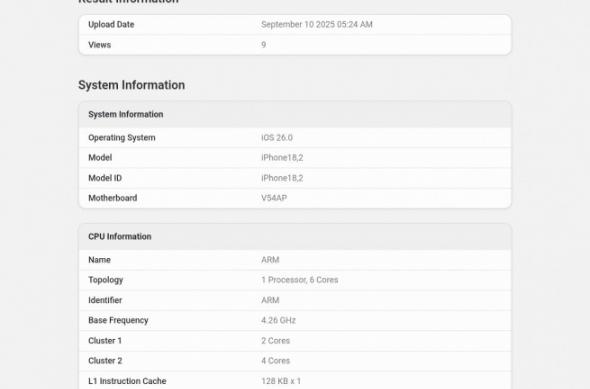
Task: Select the Model row label
Action: tap(100, 158)
